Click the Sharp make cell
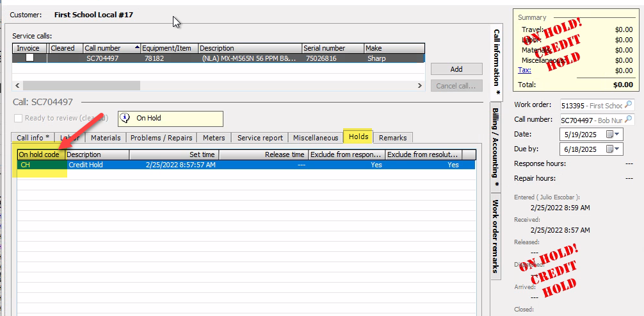644x316 pixels. (x=394, y=58)
